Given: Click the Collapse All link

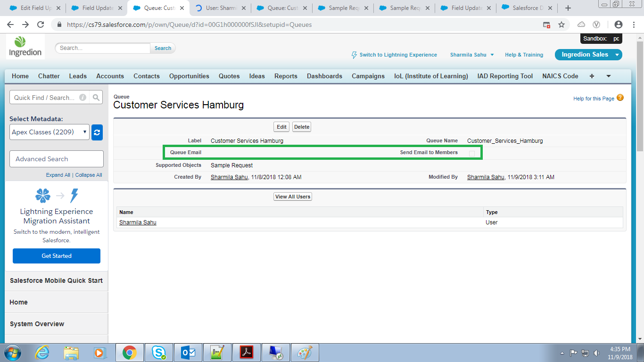Looking at the screenshot, I should click(x=89, y=175).
